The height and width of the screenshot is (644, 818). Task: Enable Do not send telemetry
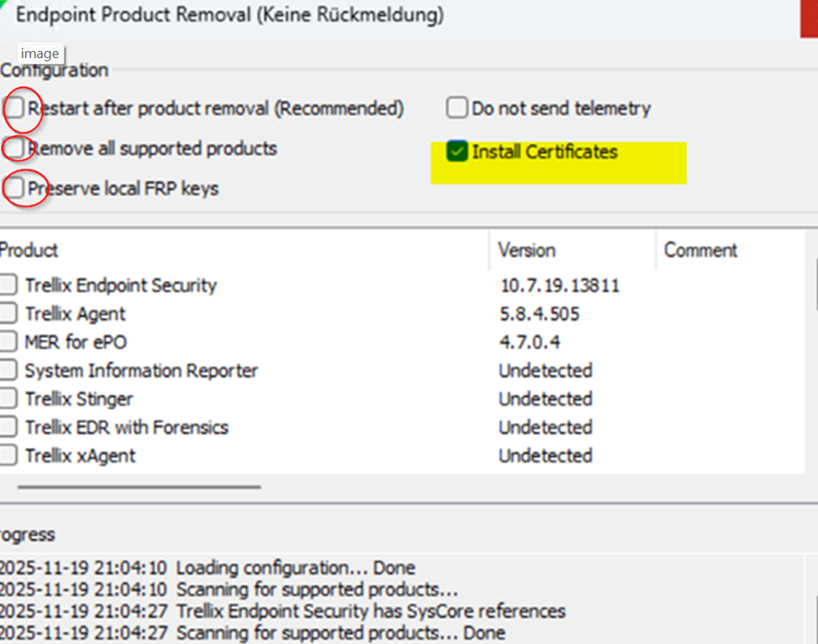pyautogui.click(x=456, y=108)
